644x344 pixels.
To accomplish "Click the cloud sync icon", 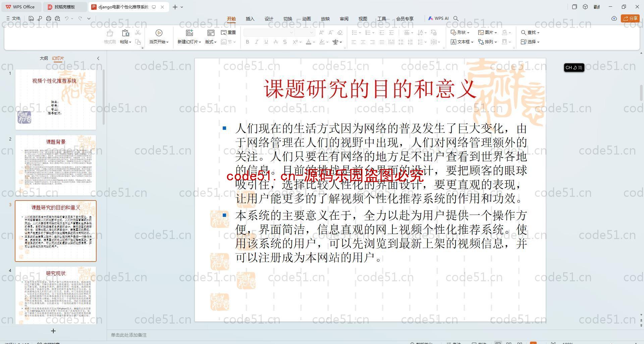I will (614, 18).
